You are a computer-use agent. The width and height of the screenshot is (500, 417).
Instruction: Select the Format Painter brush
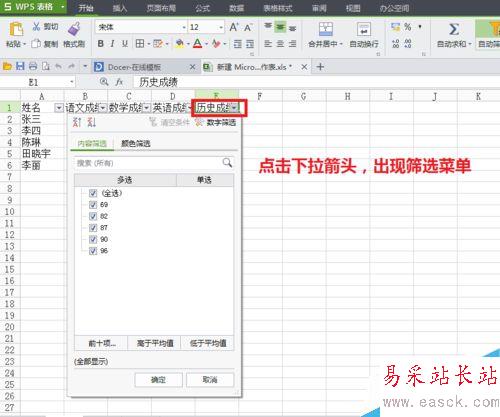pyautogui.click(x=74, y=29)
